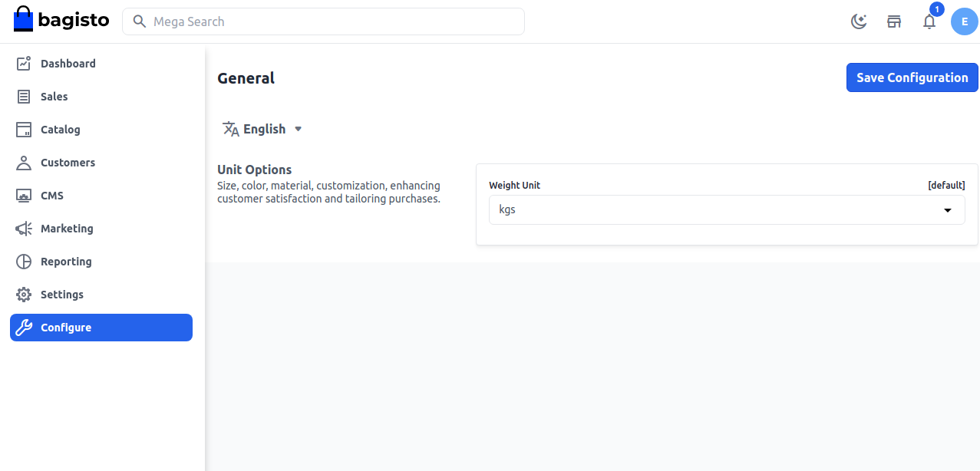Open the notifications bell
The height and width of the screenshot is (471, 980).
(x=929, y=21)
